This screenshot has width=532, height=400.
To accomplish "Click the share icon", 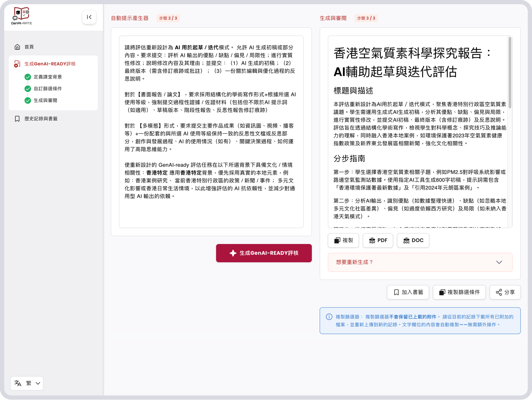I will [499, 292].
